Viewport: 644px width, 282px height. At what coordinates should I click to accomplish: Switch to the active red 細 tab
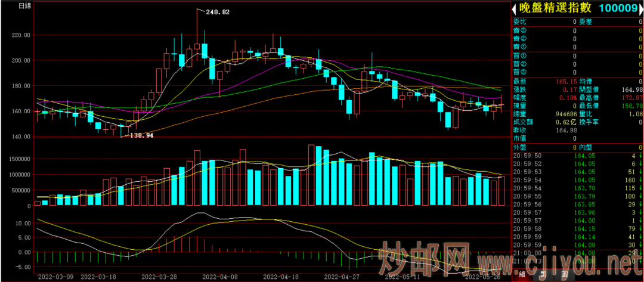pos(521,274)
